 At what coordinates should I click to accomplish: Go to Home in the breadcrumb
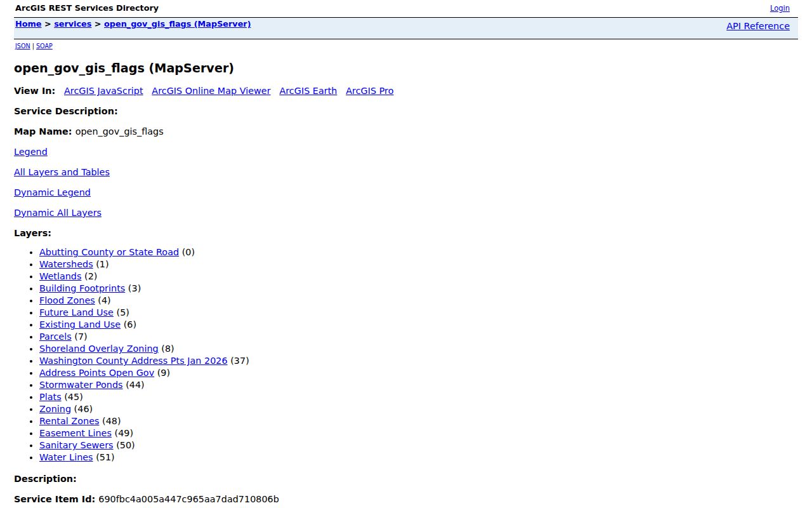tap(29, 24)
